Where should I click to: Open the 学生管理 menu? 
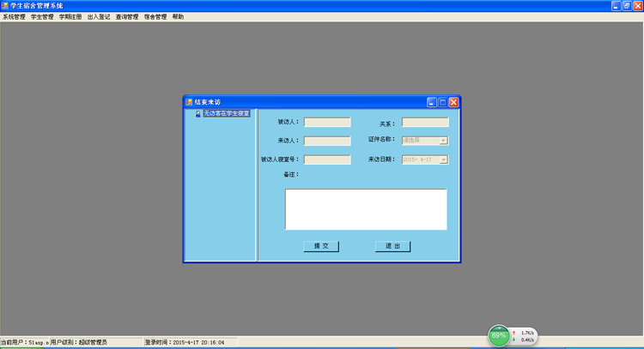pyautogui.click(x=42, y=17)
